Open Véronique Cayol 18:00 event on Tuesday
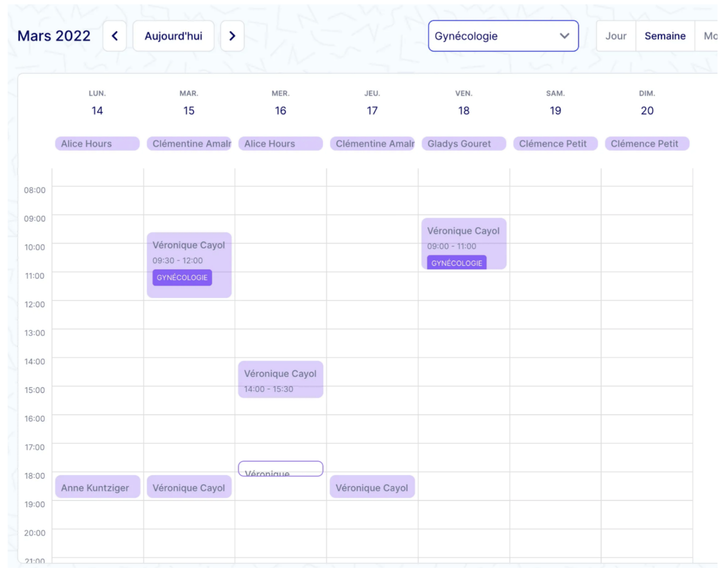Screen dimensions: 728x575 point(189,487)
